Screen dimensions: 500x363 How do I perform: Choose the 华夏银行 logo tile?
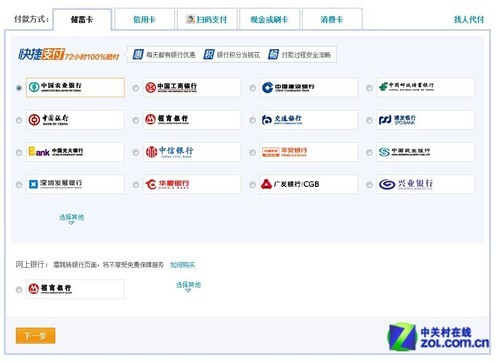click(x=192, y=184)
